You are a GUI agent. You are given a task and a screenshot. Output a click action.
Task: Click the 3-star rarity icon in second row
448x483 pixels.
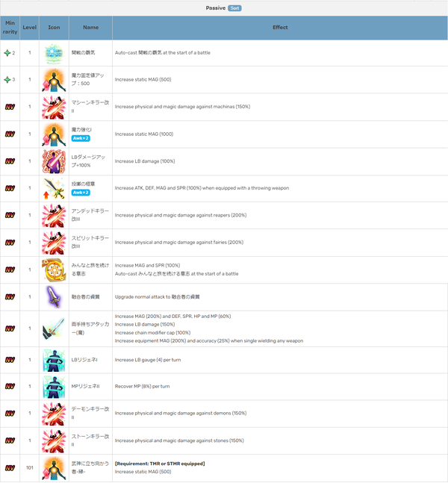pos(7,80)
